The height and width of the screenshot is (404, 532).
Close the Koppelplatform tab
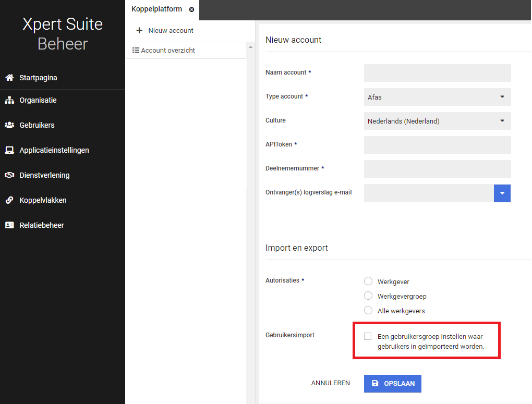click(x=191, y=9)
